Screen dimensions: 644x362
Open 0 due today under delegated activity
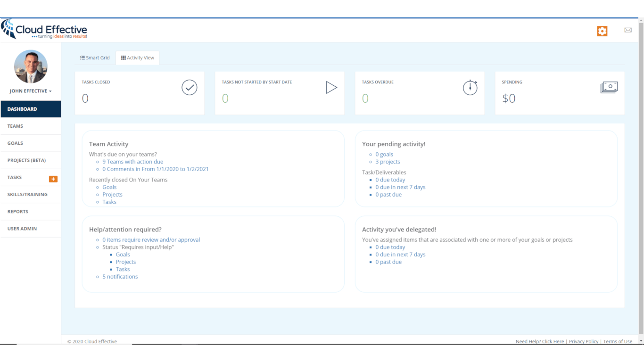(x=390, y=247)
